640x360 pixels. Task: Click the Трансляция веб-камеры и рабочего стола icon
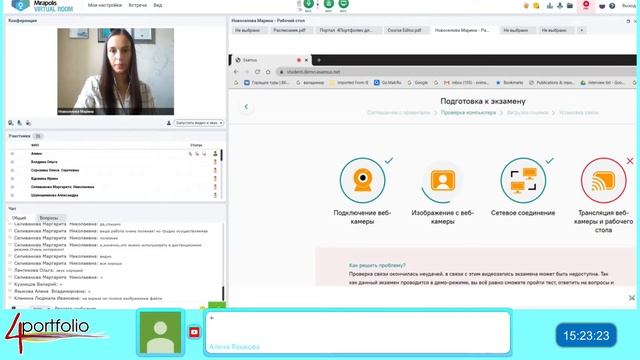[x=603, y=180]
